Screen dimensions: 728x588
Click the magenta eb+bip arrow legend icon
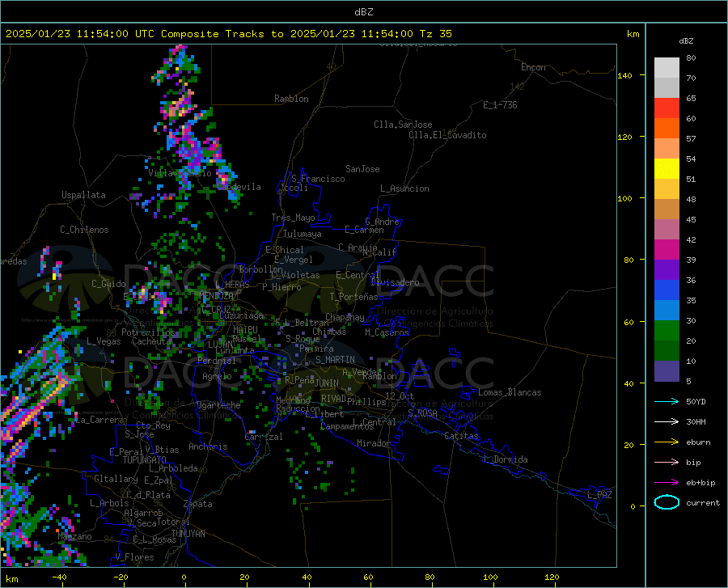[x=667, y=483]
